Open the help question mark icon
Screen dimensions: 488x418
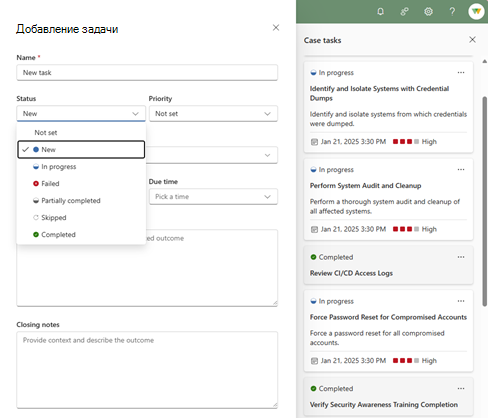pos(452,12)
